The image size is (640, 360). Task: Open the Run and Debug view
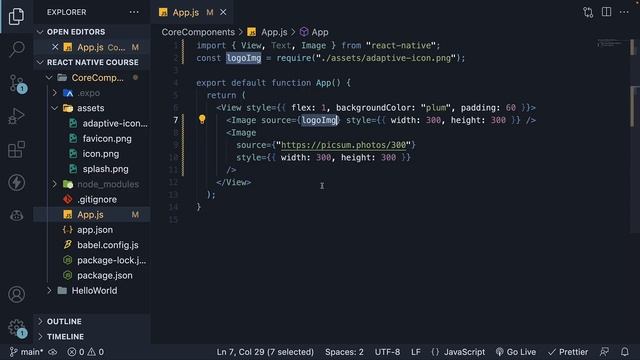click(16, 116)
